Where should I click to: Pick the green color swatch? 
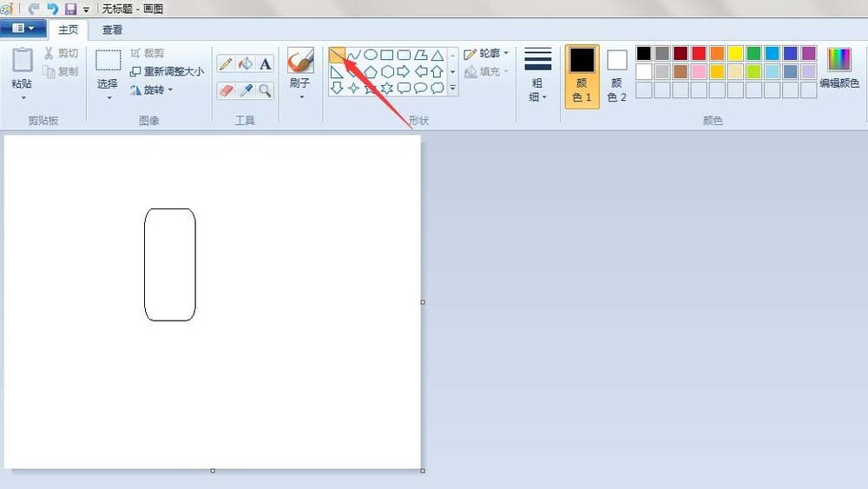[x=753, y=53]
